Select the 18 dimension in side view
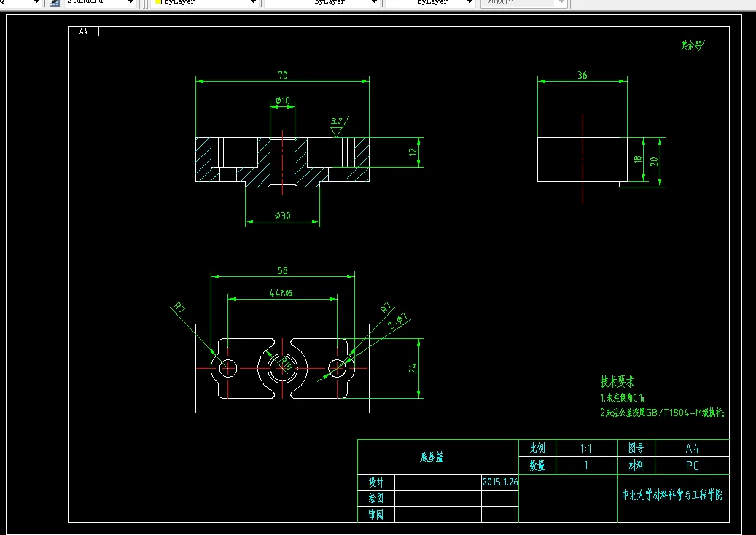The height and width of the screenshot is (535, 756). point(637,159)
